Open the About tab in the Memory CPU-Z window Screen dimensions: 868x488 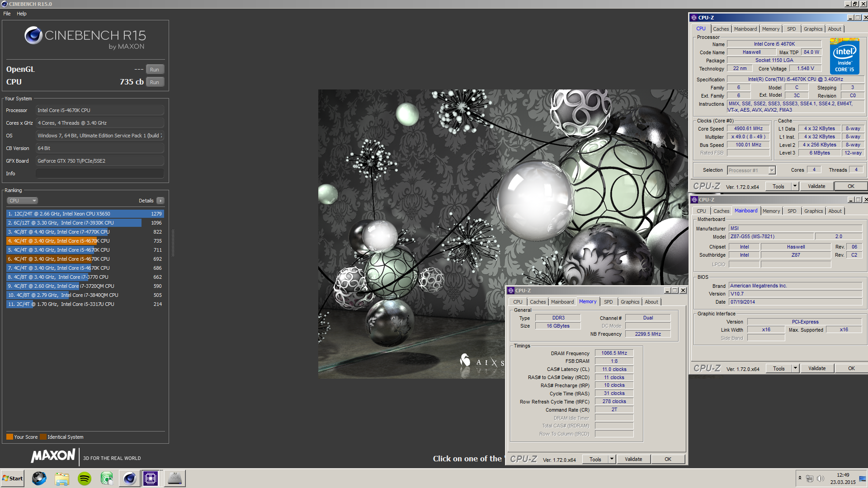651,302
